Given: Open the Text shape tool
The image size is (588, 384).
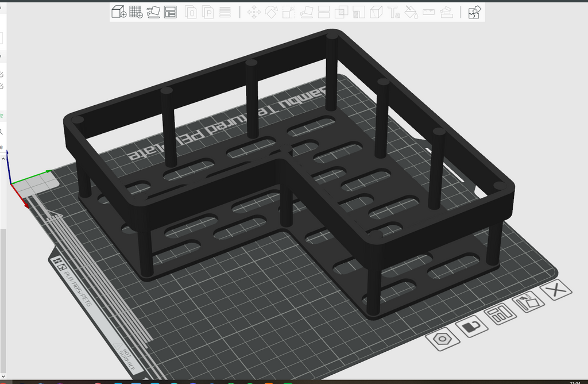Looking at the screenshot, I should (394, 12).
